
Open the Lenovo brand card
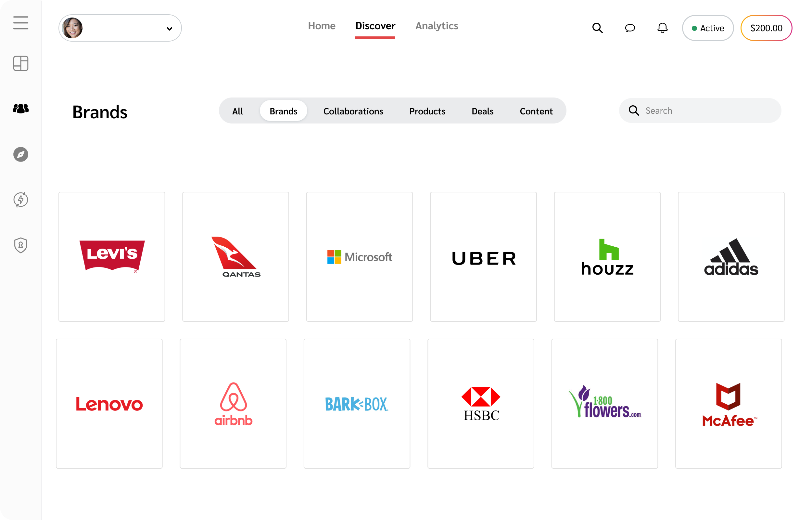[x=109, y=404]
